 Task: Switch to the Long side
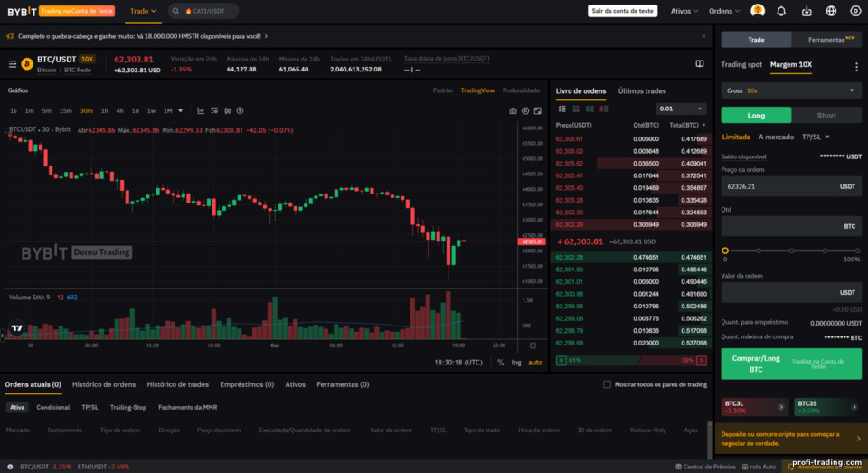tap(756, 115)
